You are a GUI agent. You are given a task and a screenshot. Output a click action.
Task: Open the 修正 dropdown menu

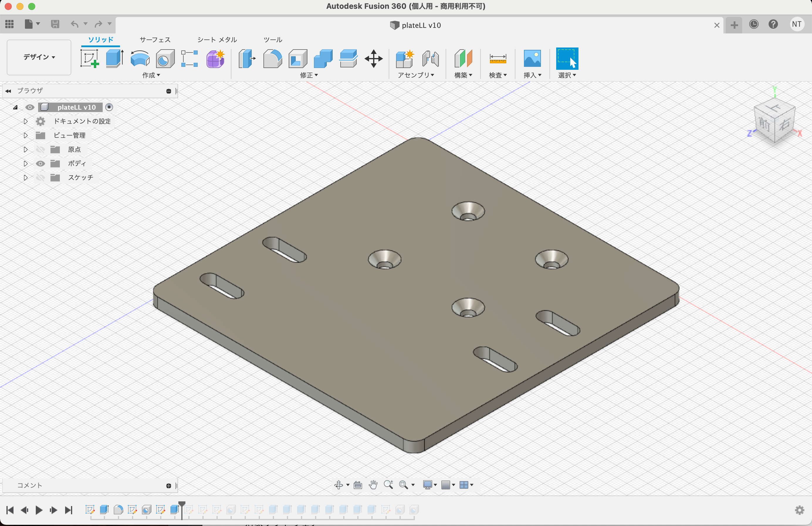(309, 75)
